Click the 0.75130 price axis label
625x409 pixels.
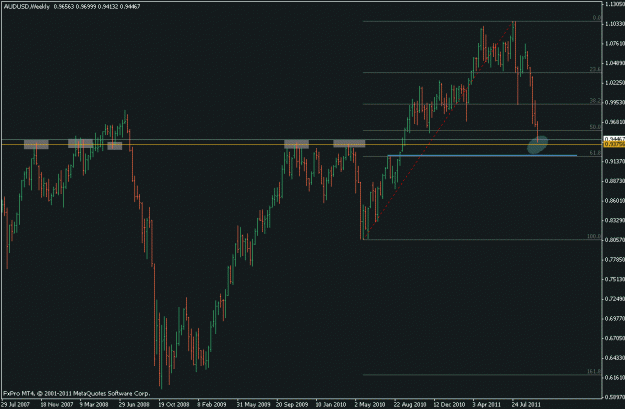coord(615,279)
